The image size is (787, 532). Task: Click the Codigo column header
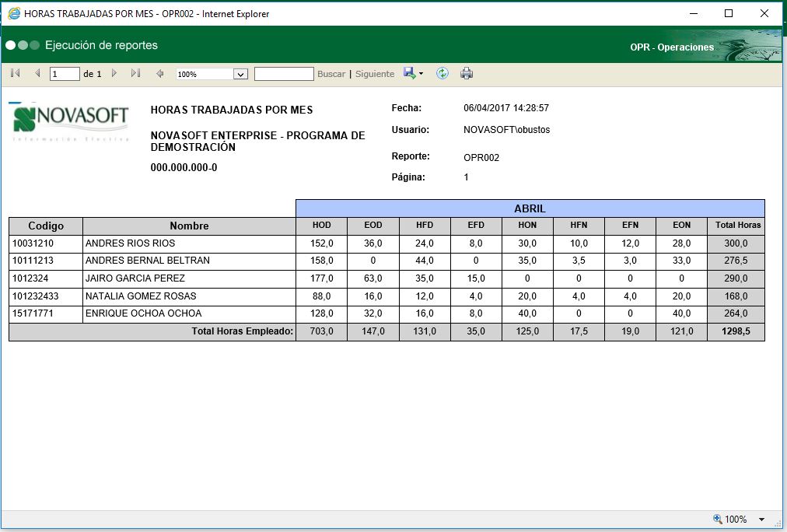coord(46,226)
